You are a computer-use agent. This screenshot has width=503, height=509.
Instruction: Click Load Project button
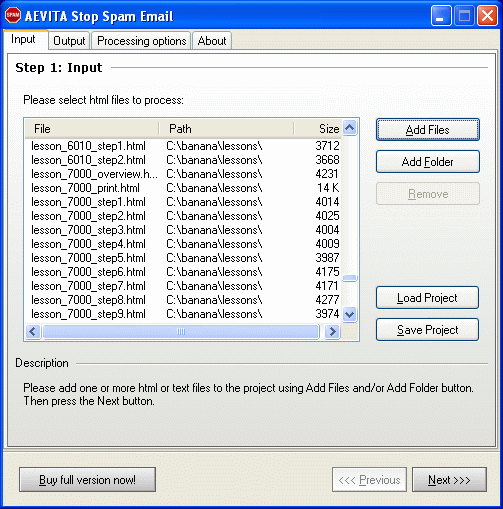[x=427, y=298]
